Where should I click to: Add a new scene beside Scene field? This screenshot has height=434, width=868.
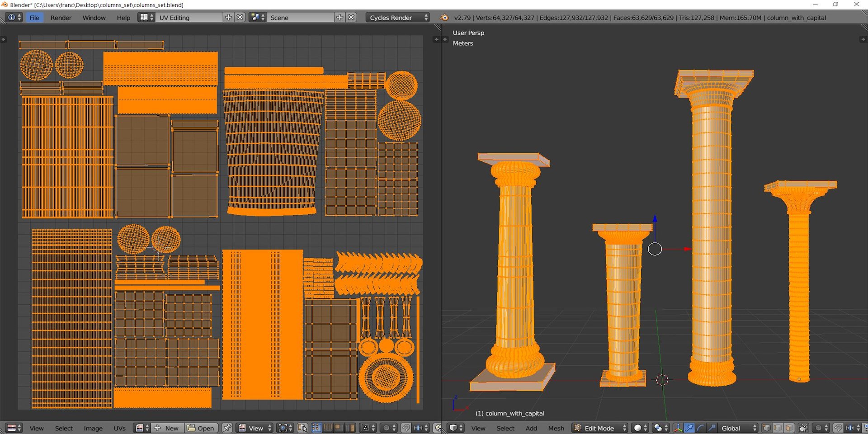pos(340,17)
